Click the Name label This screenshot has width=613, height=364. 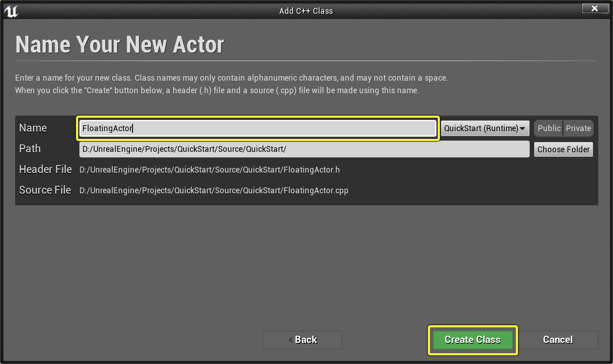pos(33,128)
